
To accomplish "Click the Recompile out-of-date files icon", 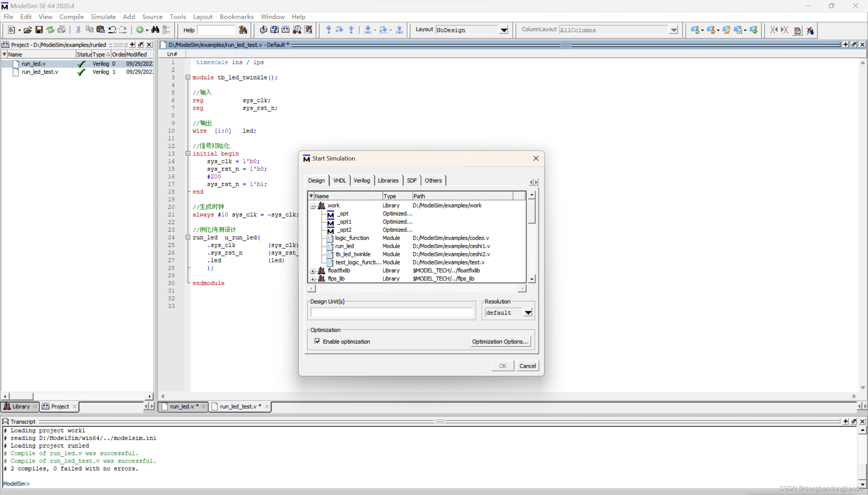I will click(275, 30).
